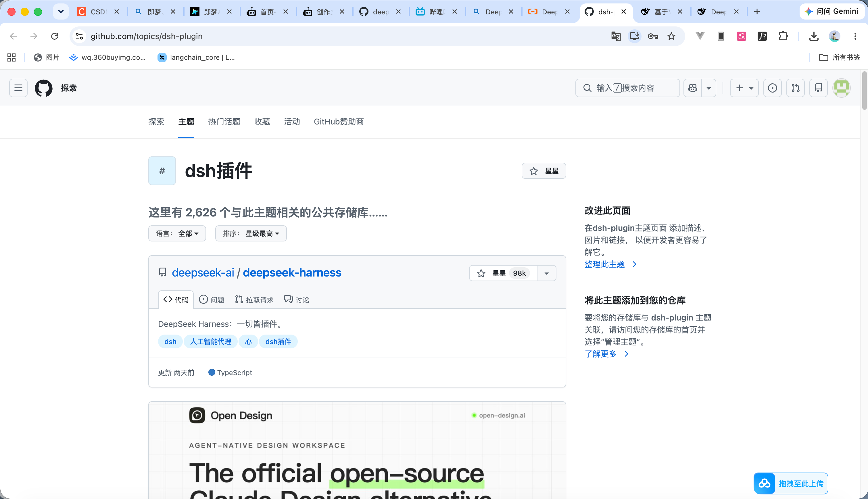Image resolution: width=868 pixels, height=499 pixels.
Task: Expand the star lists dropdown for deepseek-harness
Action: point(547,273)
